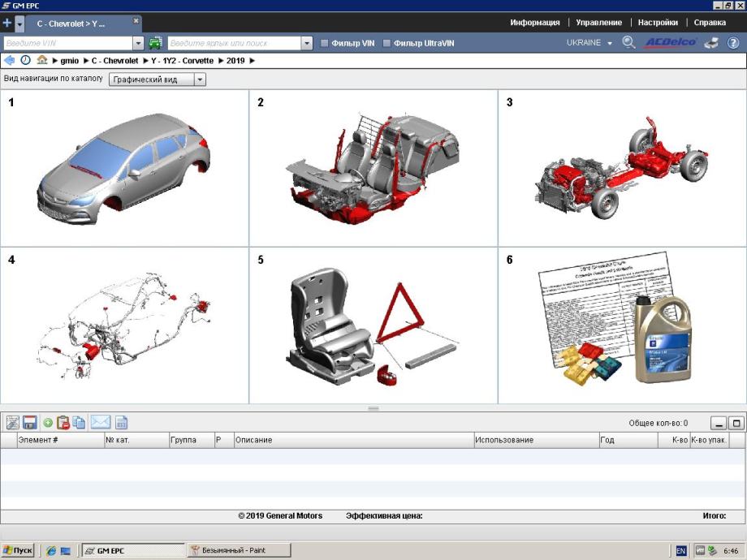Viewport: 747px width, 560px height.
Task: Enable the Фильтр VIN checkbox
Action: [325, 43]
